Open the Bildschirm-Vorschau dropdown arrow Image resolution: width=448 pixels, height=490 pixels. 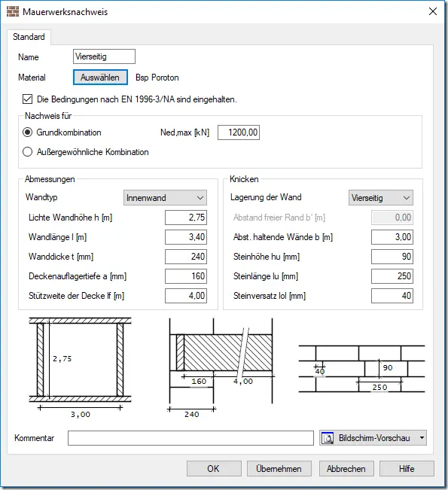pyautogui.click(x=422, y=438)
